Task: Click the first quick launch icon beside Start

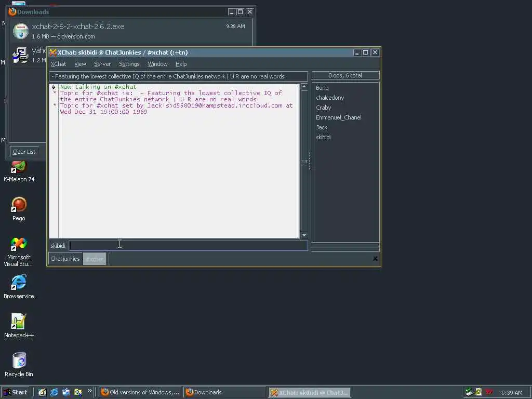Action: click(x=42, y=392)
